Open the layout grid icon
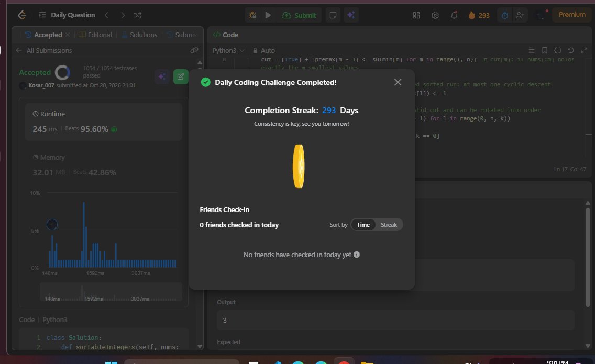Image resolution: width=595 pixels, height=364 pixels. pos(416,15)
